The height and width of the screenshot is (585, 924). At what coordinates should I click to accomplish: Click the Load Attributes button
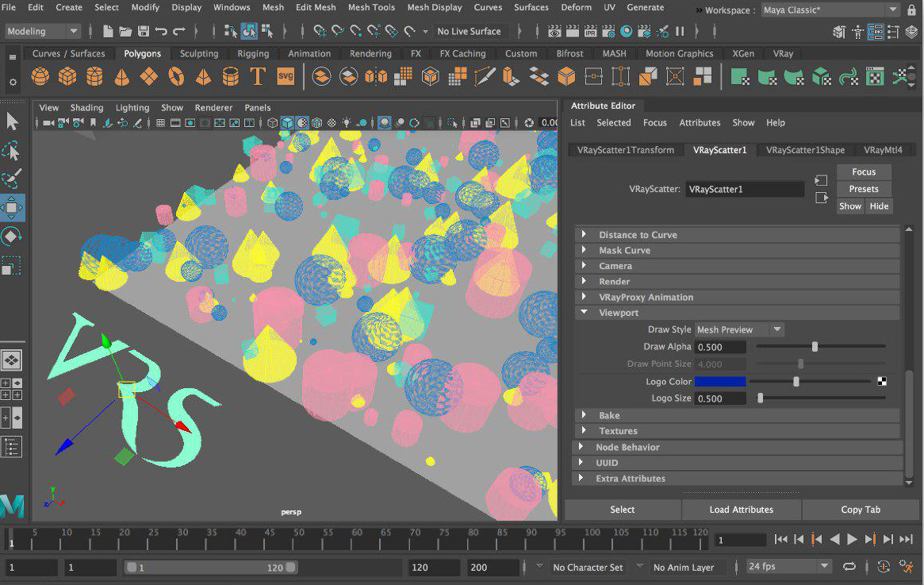pyautogui.click(x=742, y=510)
